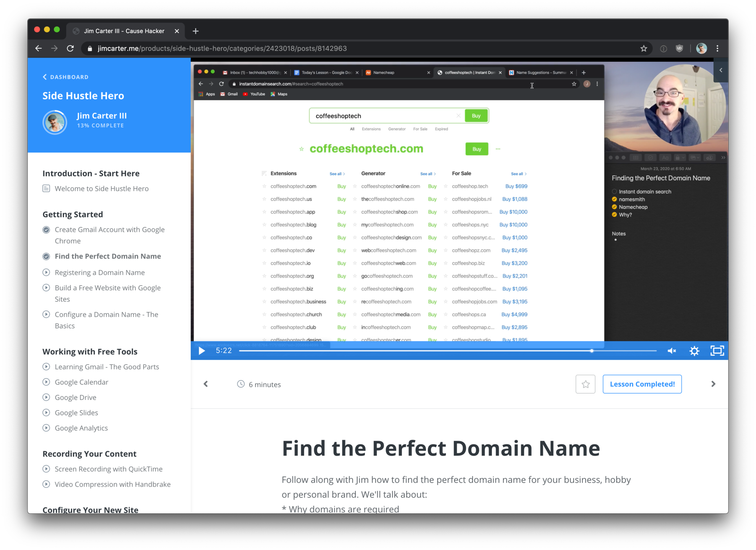Reload the page with the refresh icon
756x550 pixels.
click(x=70, y=49)
